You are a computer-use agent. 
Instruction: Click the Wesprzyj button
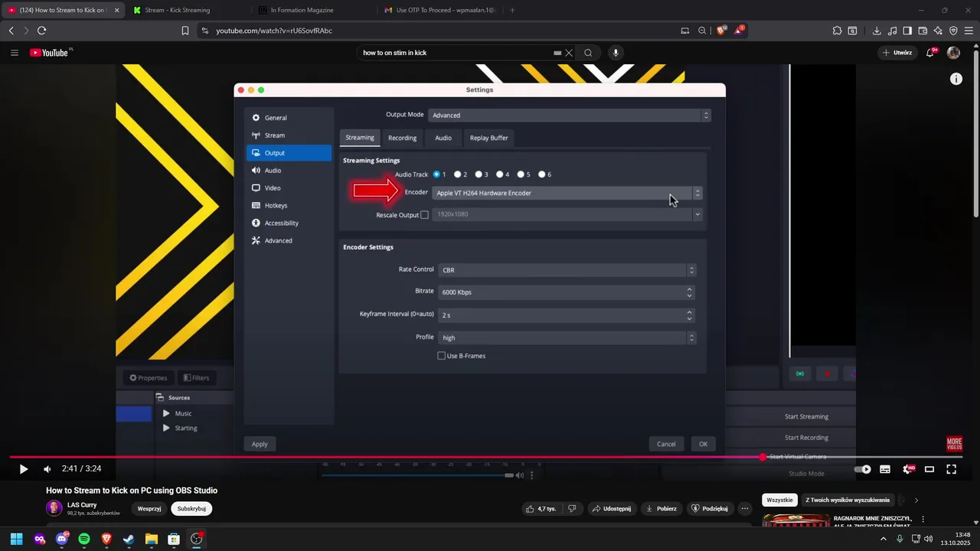click(149, 508)
